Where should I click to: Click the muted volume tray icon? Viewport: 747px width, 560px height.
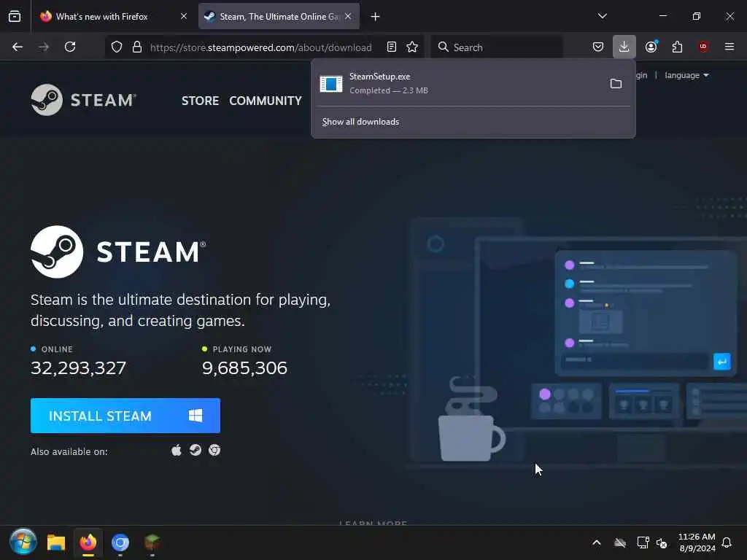tap(662, 542)
